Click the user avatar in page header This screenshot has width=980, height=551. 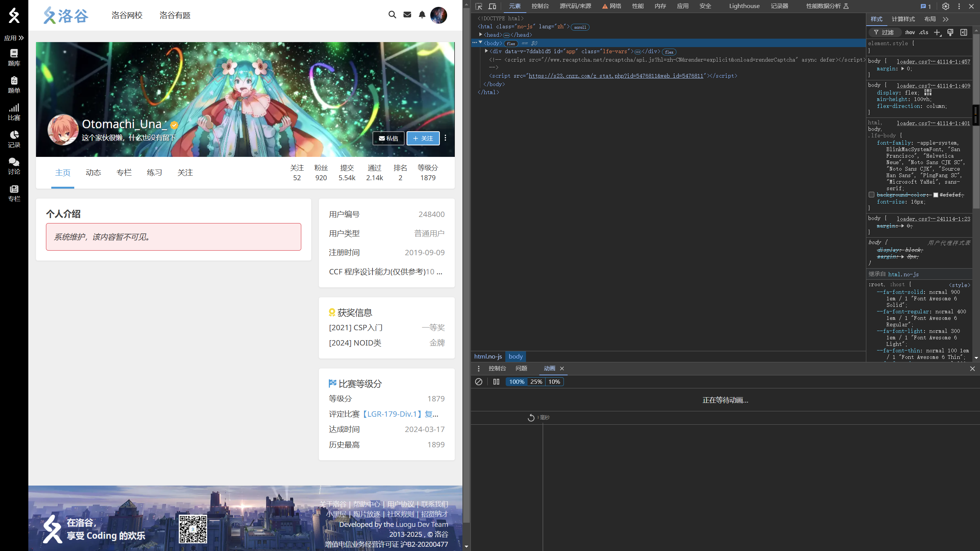click(439, 15)
